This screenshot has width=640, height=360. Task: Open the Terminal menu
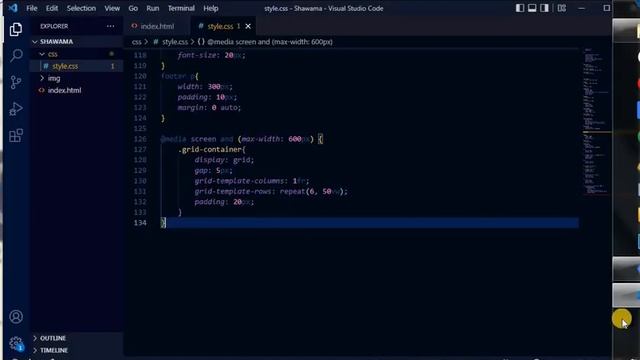pos(181,8)
